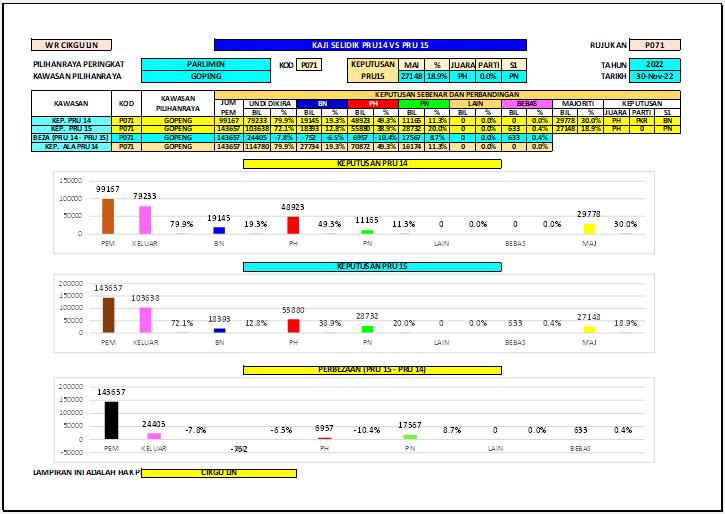Viewport: 725px width, 514px height.
Task: Select the TAHUN value 2022
Action: tap(655, 64)
